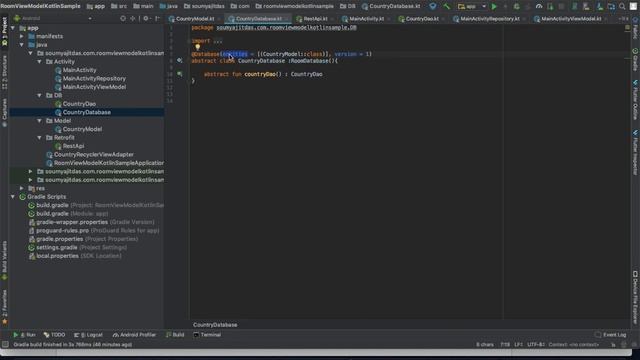Toggle Device File Explorer side panel

(635, 297)
